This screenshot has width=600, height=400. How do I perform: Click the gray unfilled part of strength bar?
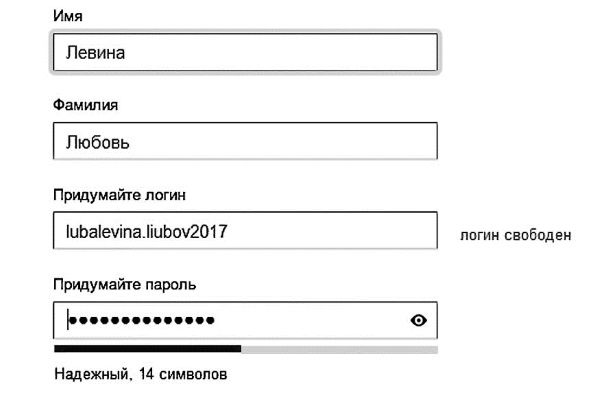click(339, 349)
